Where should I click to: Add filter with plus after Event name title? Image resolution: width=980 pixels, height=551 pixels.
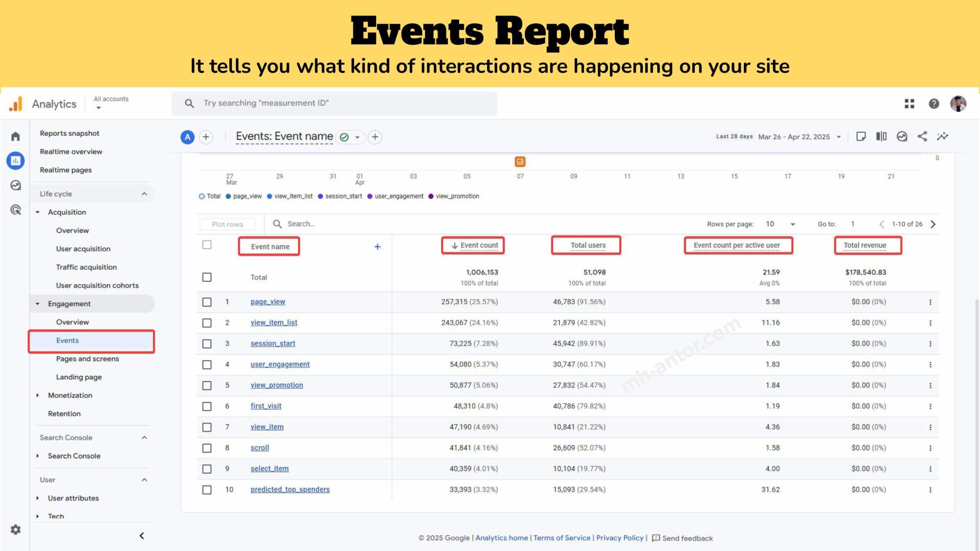point(375,137)
